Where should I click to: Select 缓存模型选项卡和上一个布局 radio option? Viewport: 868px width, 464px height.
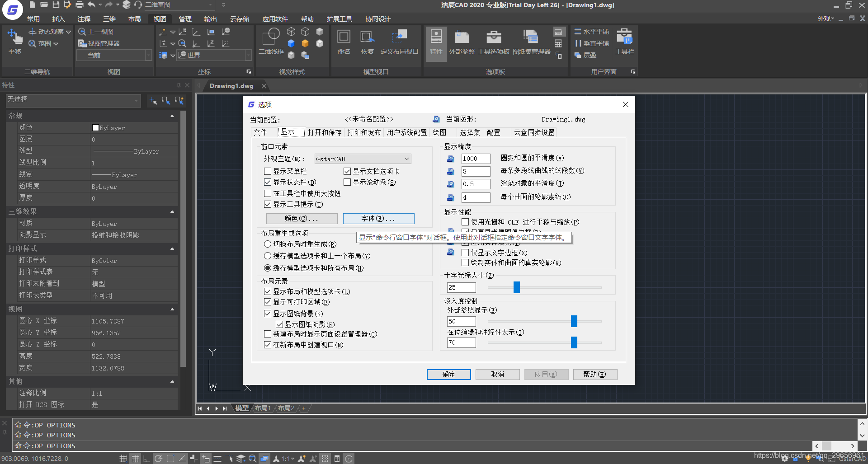(268, 256)
